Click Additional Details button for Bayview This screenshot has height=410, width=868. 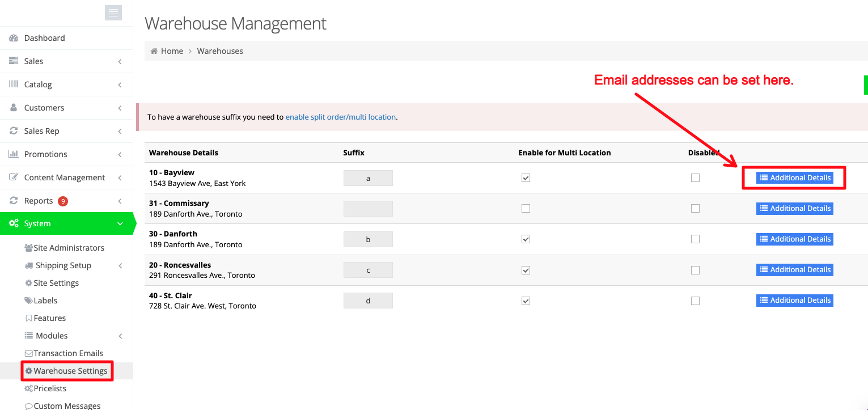[794, 177]
